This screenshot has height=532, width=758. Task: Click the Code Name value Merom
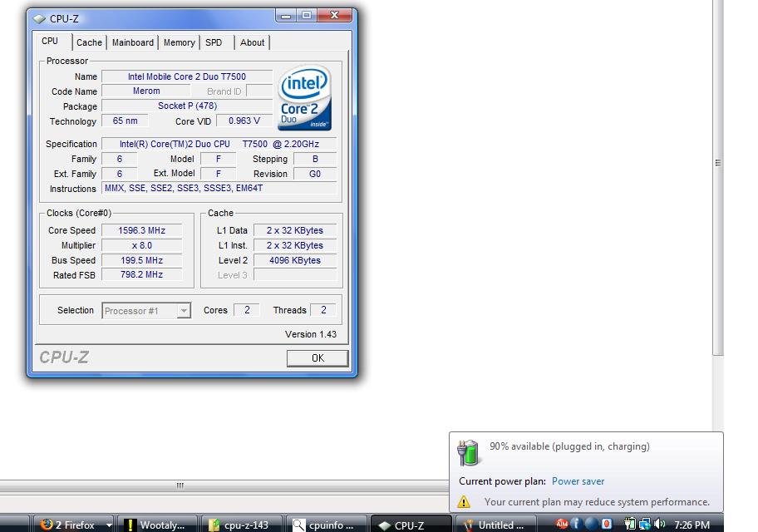(x=146, y=91)
